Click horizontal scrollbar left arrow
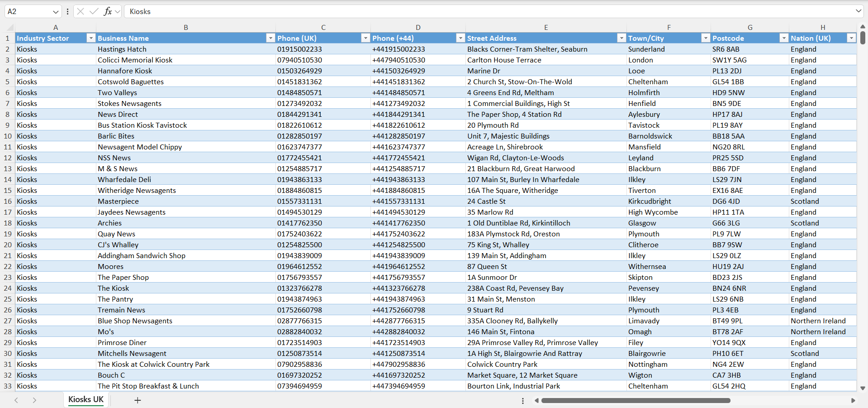This screenshot has height=408, width=868. (536, 400)
